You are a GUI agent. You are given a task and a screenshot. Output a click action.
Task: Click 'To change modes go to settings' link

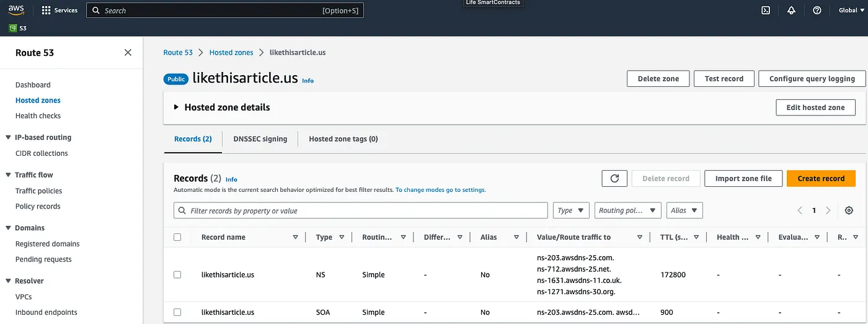pyautogui.click(x=441, y=190)
